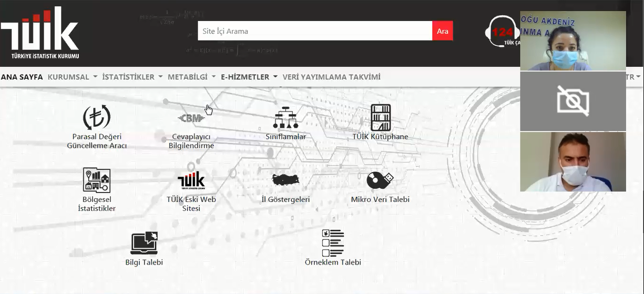
Task: Click the Bilgi Talebi text label
Action: point(144,262)
